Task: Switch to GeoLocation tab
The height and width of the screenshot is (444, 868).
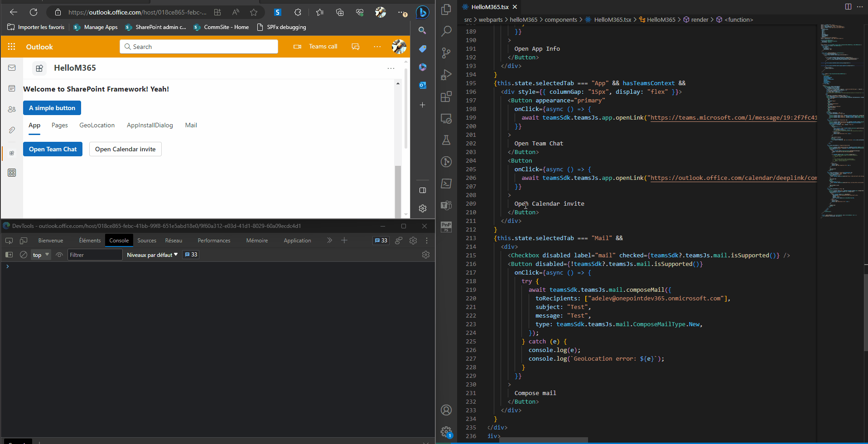Action: click(x=97, y=125)
